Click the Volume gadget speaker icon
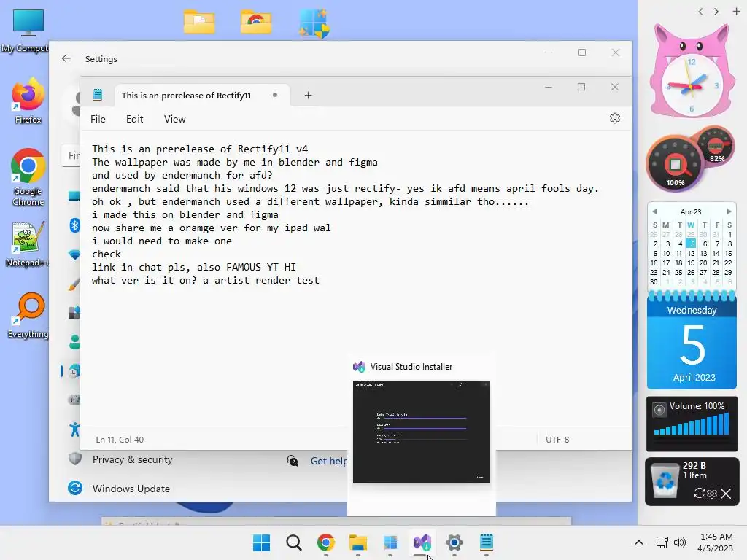 (659, 410)
